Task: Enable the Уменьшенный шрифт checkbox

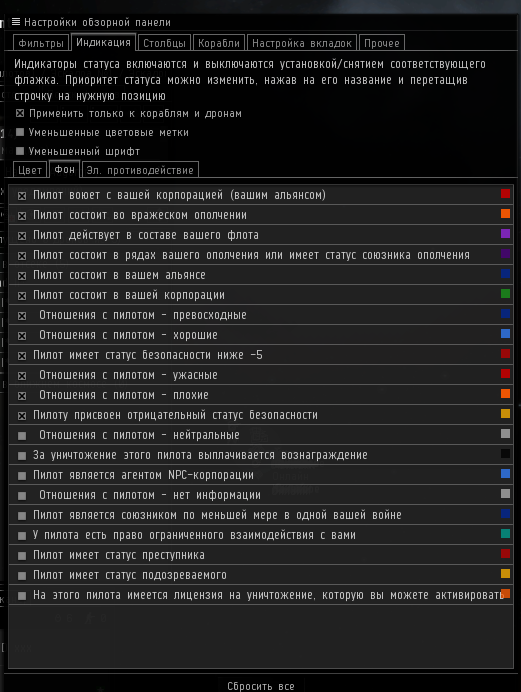Action: pos(20,151)
